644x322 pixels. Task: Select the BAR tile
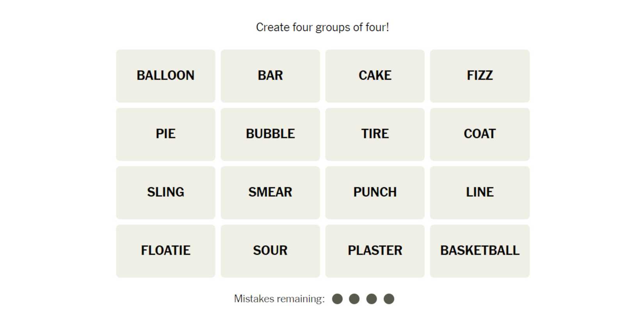click(270, 76)
